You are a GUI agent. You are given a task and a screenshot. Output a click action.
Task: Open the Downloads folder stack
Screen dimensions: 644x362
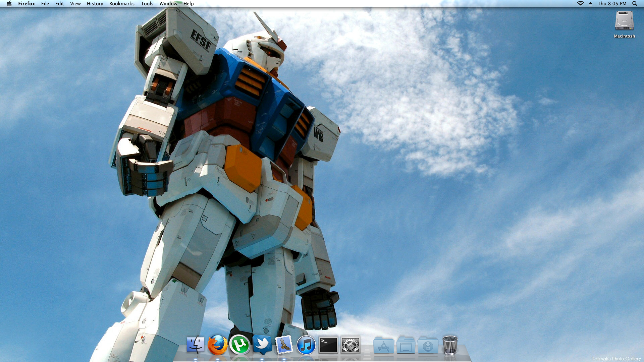pyautogui.click(x=428, y=345)
